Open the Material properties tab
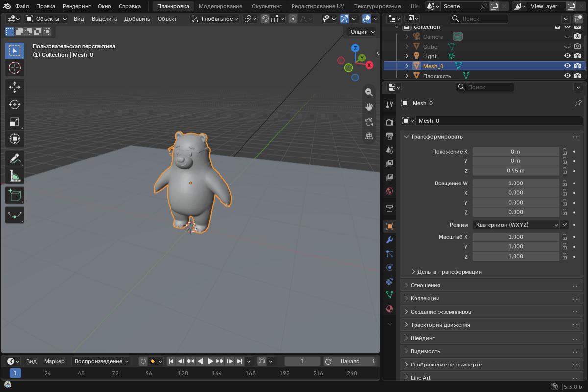 pos(390,309)
